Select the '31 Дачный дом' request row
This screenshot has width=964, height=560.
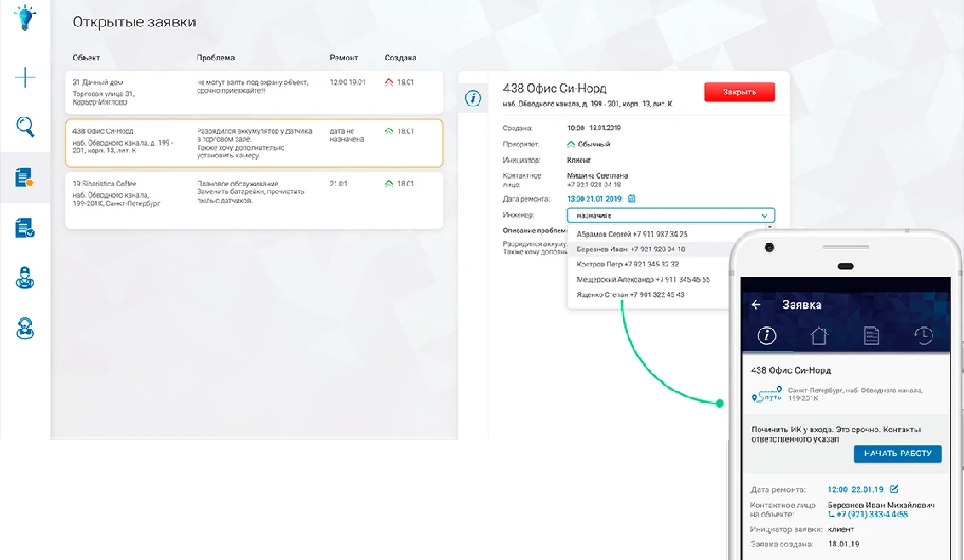click(x=254, y=92)
